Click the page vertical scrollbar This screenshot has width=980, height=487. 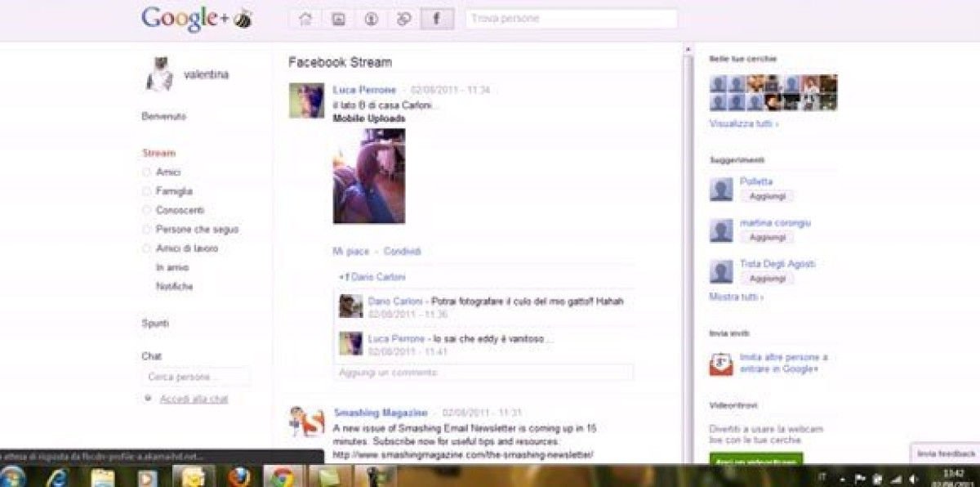click(688, 253)
